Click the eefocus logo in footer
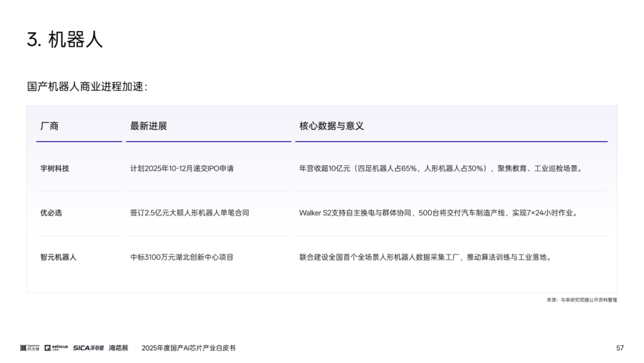This screenshot has height=363, width=644. (56, 348)
